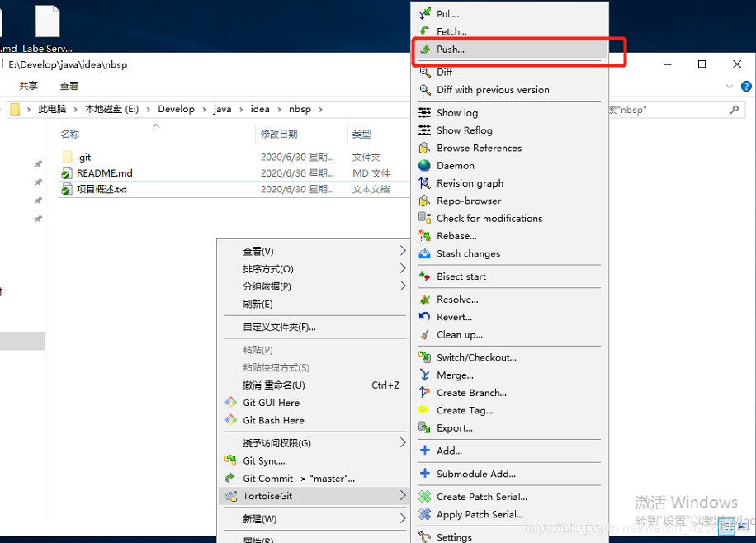Screen dimensions: 756x543
Task: Sort by 修改日期 column header
Action: click(x=279, y=134)
